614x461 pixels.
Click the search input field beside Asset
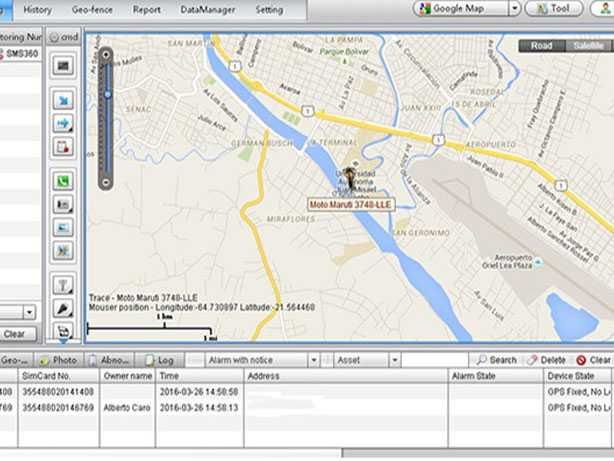[435, 360]
